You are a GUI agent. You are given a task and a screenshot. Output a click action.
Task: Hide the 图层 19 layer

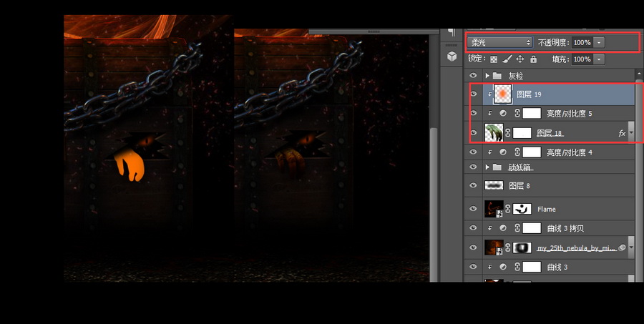pyautogui.click(x=472, y=94)
